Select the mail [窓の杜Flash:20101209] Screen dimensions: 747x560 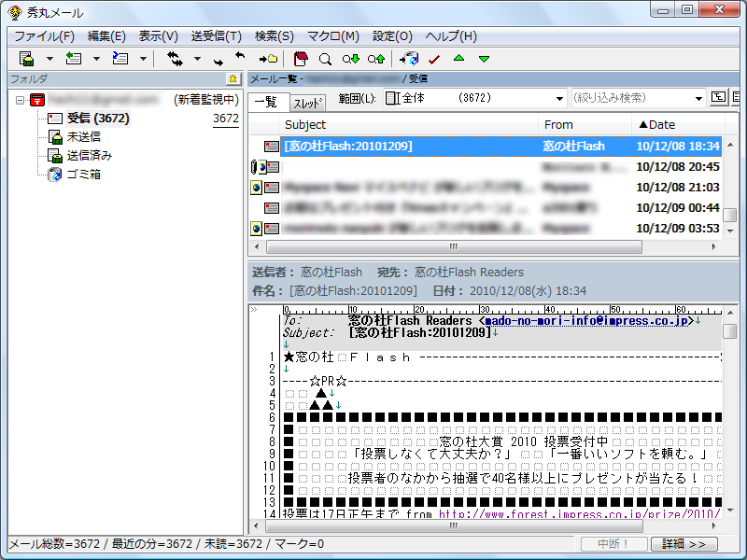[485, 147]
